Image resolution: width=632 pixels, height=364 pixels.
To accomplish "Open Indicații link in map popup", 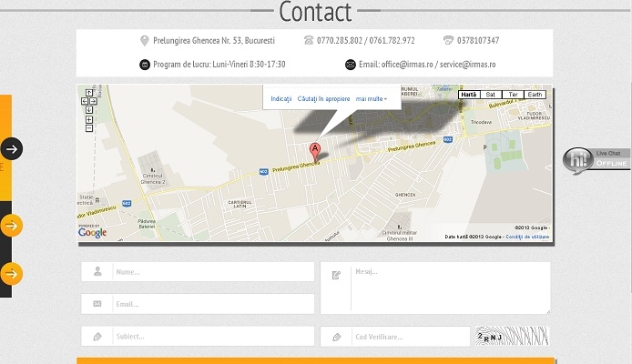I will tap(280, 98).
